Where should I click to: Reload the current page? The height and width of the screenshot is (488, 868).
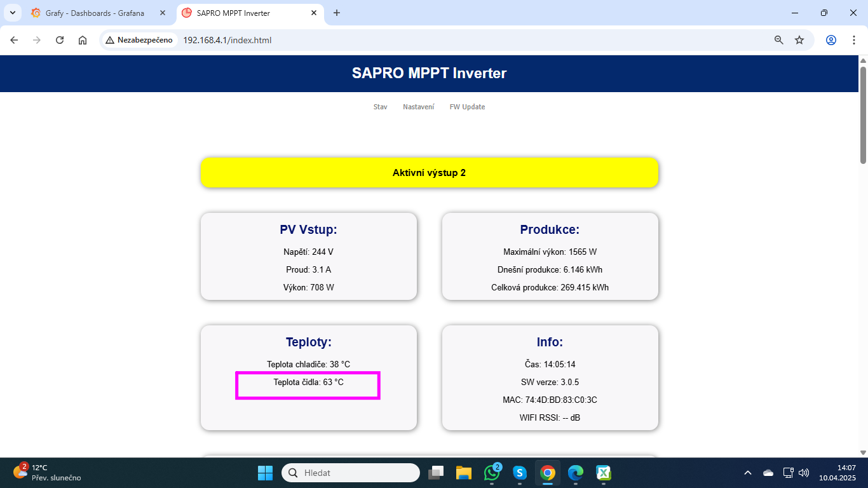point(60,40)
